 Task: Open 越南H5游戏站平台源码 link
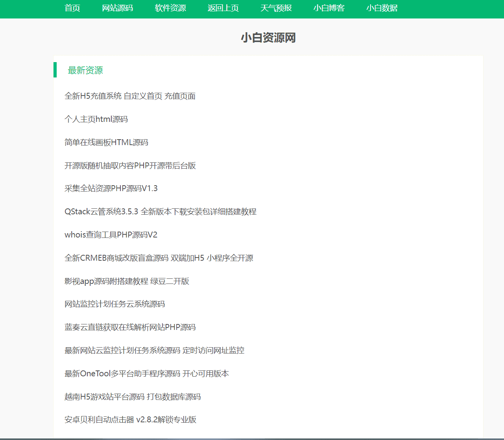[x=133, y=397]
